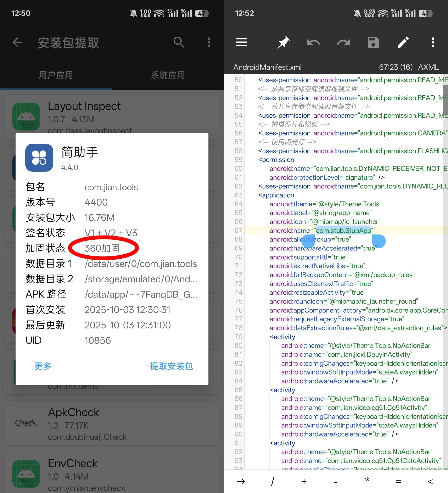448x493 pixels.
Task: Insert the plus symbol from the shortcut bar
Action: 304,482
